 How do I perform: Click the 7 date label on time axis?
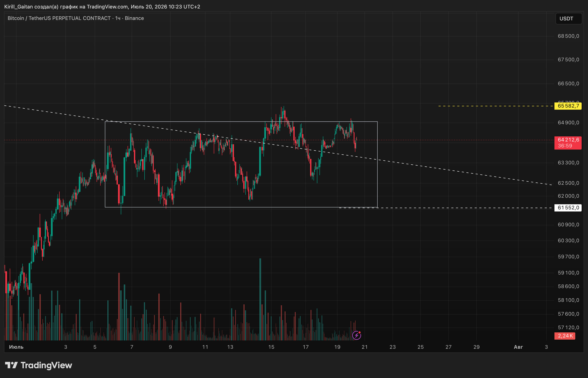click(132, 347)
